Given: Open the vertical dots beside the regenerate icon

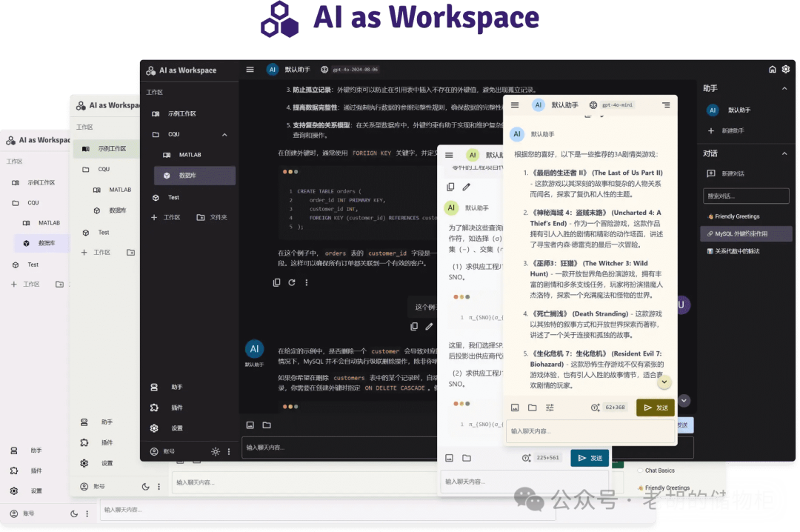Looking at the screenshot, I should tap(306, 282).
